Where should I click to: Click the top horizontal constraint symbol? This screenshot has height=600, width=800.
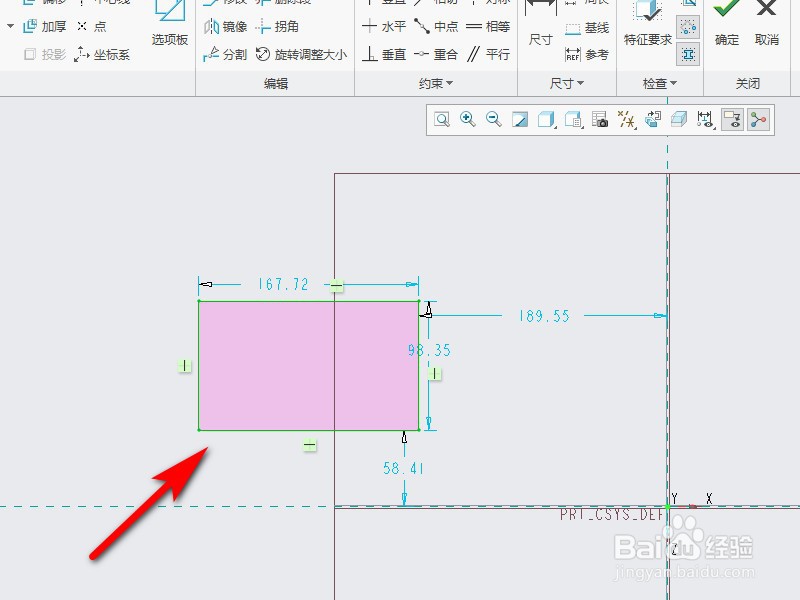336,286
